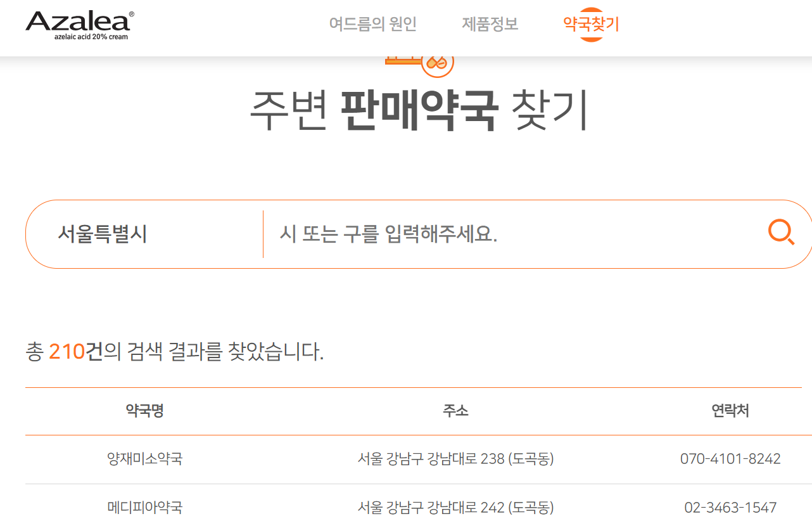Click the address 서울 강남구 강남대로 242

pos(456,507)
